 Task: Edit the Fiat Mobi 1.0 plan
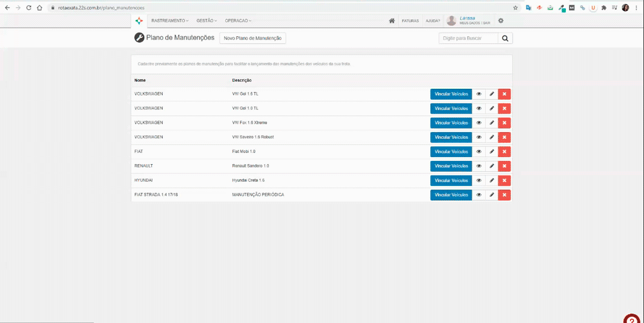[492, 151]
